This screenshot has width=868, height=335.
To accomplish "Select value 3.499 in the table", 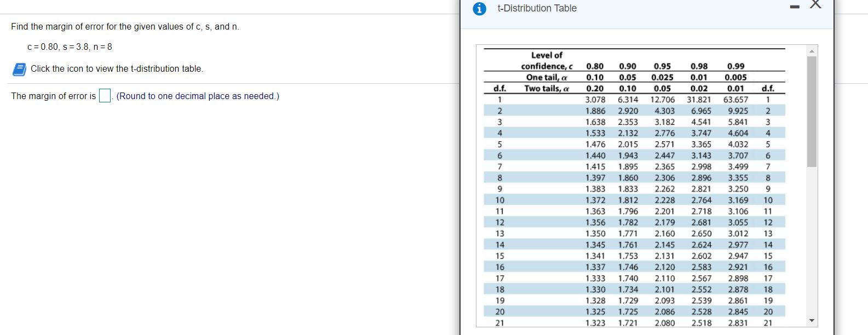I will tap(738, 166).
